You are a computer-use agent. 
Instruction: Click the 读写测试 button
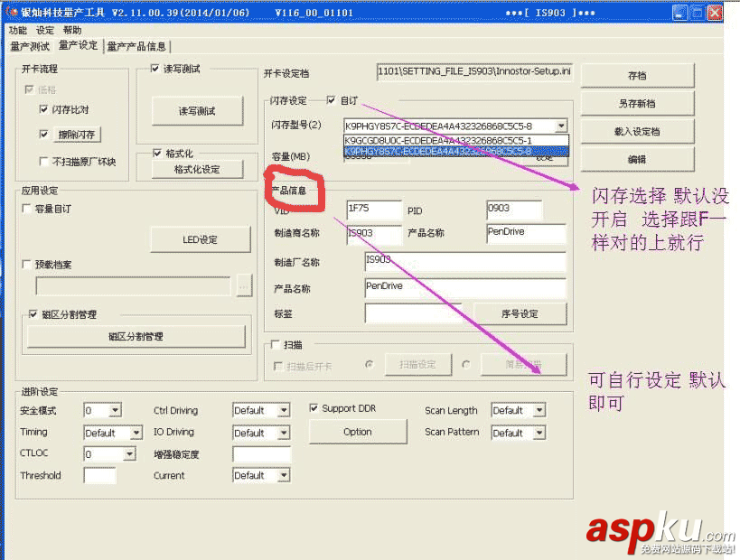[x=197, y=111]
